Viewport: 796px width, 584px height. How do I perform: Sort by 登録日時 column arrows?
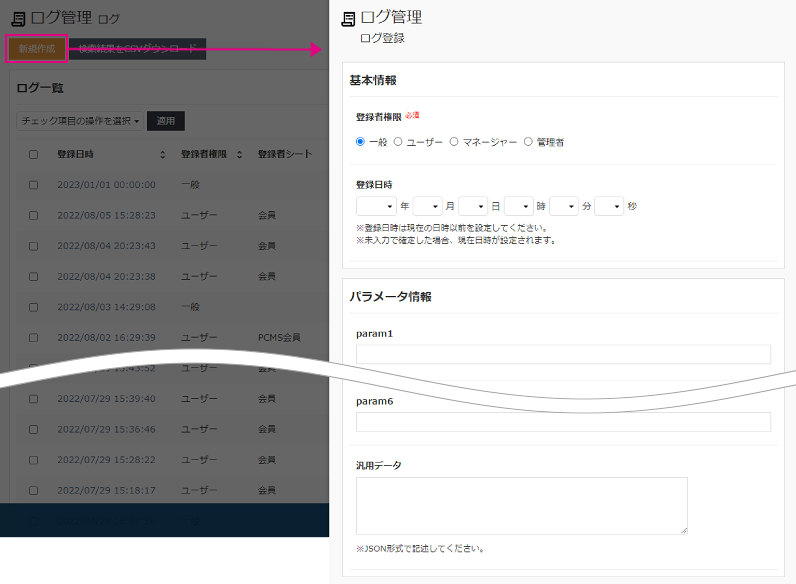162,154
